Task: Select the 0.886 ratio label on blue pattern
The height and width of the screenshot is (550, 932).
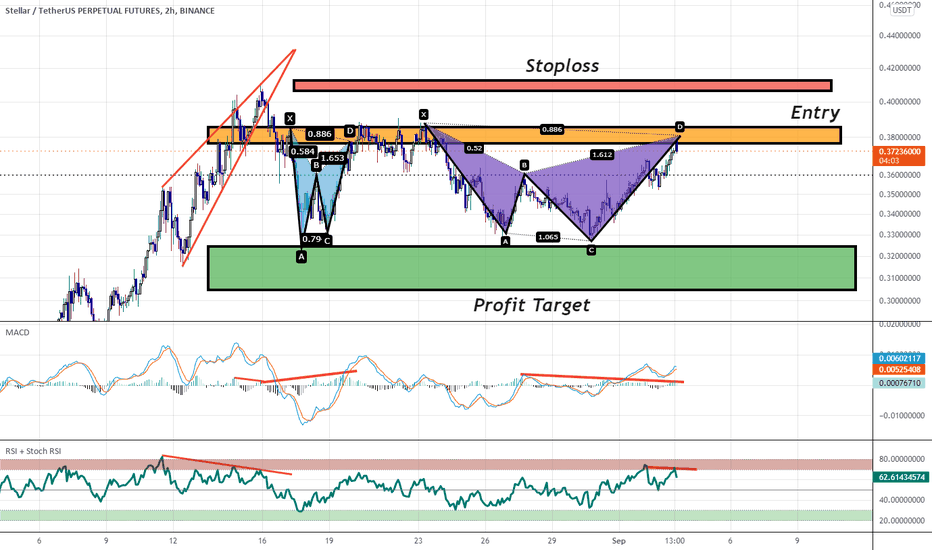Action: 320,134
